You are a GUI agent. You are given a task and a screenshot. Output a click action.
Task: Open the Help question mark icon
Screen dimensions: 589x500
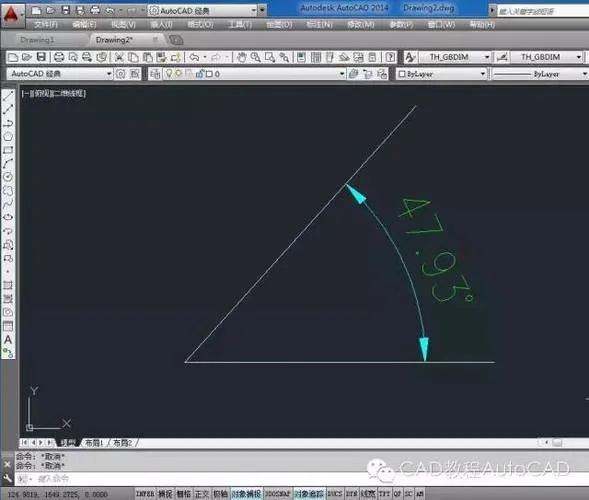point(390,57)
